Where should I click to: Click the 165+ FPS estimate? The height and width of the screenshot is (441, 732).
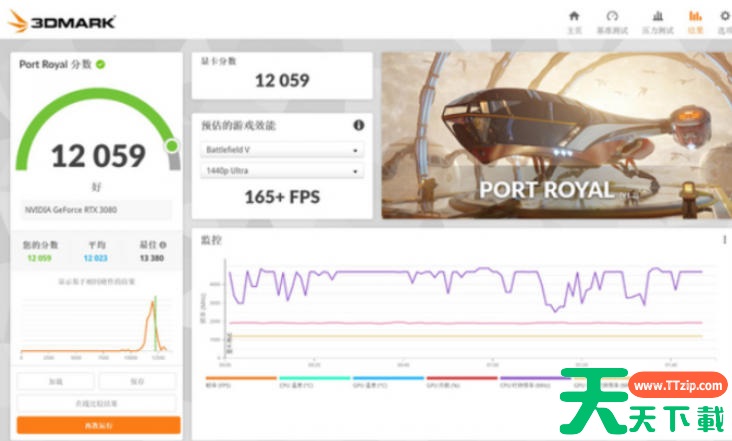(x=282, y=197)
